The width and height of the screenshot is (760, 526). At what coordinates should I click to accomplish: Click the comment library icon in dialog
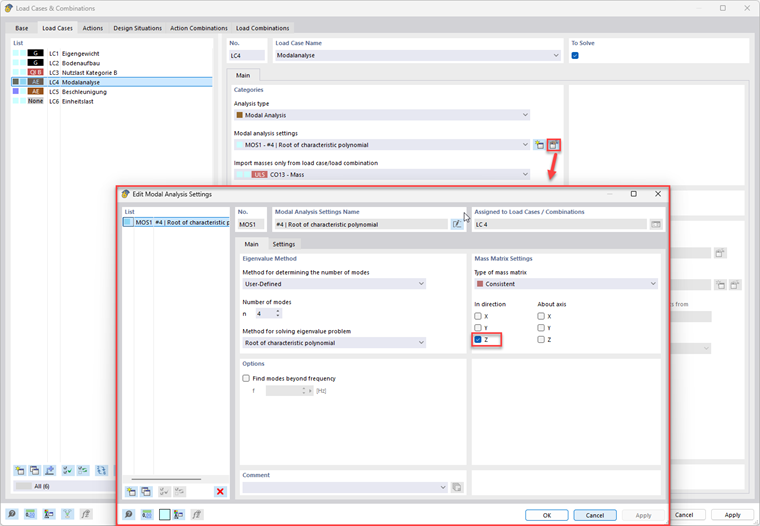coord(457,487)
